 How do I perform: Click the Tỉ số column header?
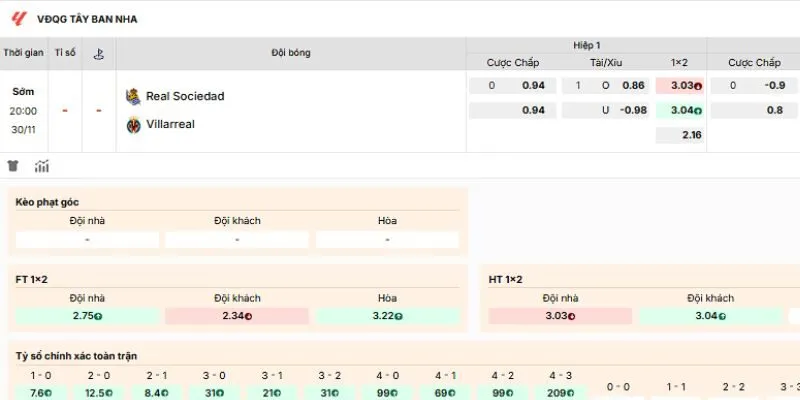pos(65,53)
